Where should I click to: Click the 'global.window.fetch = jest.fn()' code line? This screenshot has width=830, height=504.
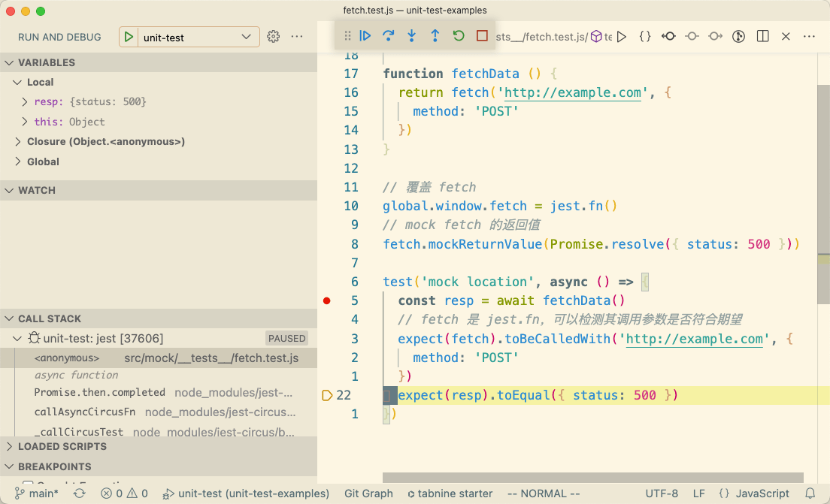(500, 206)
